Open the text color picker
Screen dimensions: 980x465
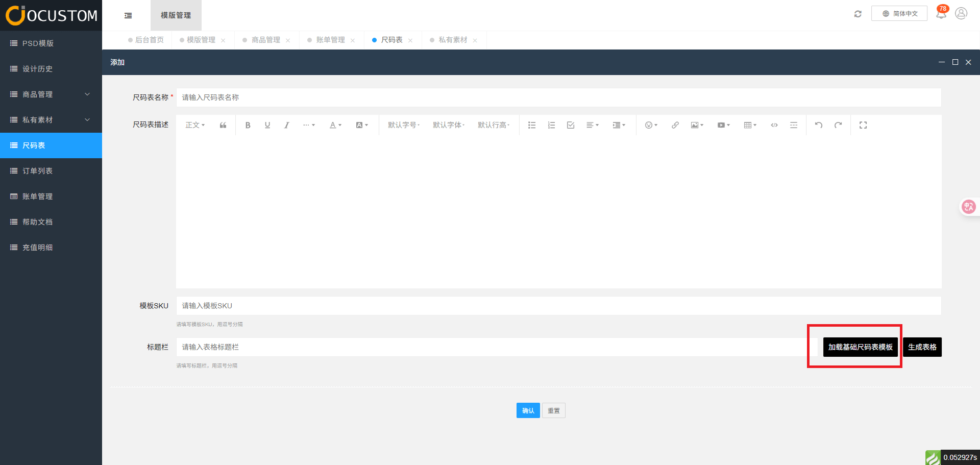(x=335, y=125)
